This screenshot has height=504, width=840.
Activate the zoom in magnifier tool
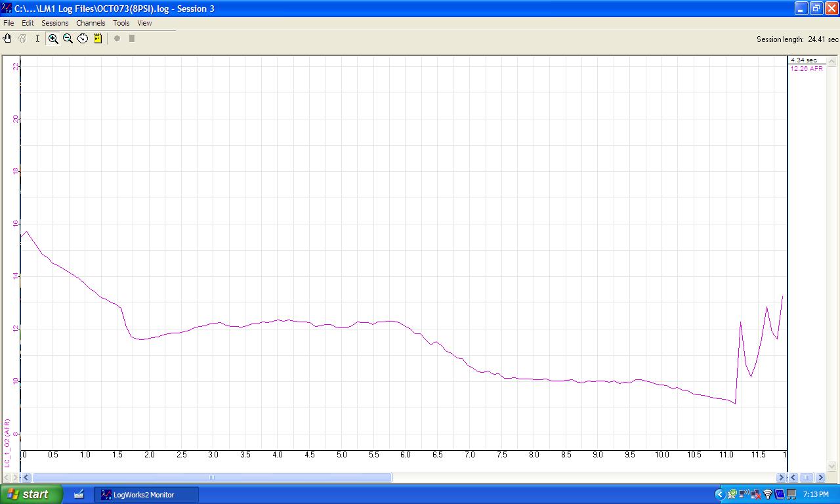click(x=53, y=39)
